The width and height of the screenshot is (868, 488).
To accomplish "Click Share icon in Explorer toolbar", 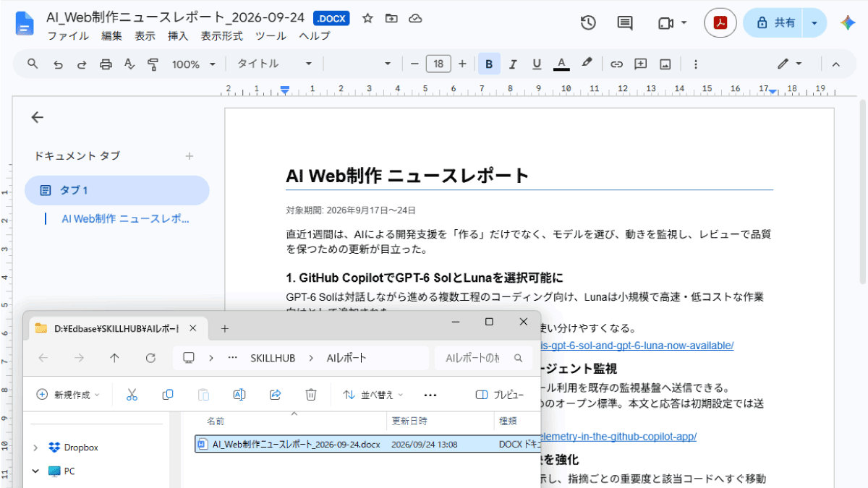I will coord(275,395).
